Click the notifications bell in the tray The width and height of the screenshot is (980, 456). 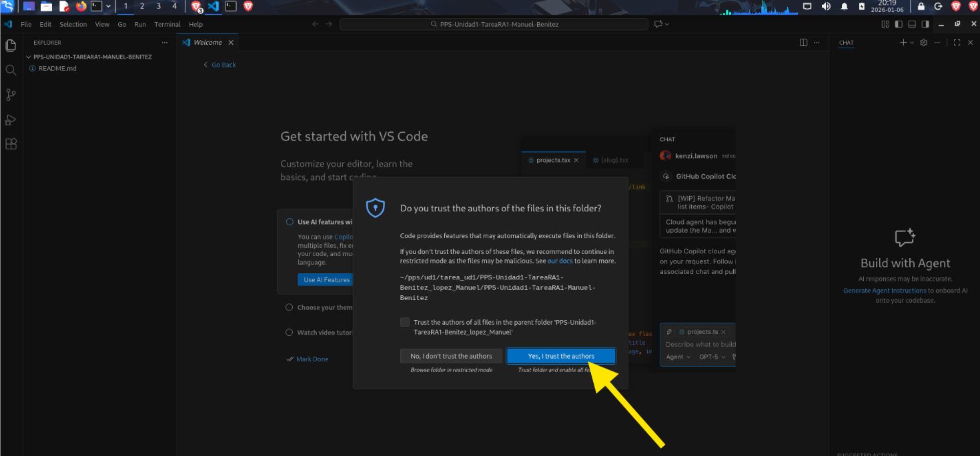pyautogui.click(x=844, y=6)
